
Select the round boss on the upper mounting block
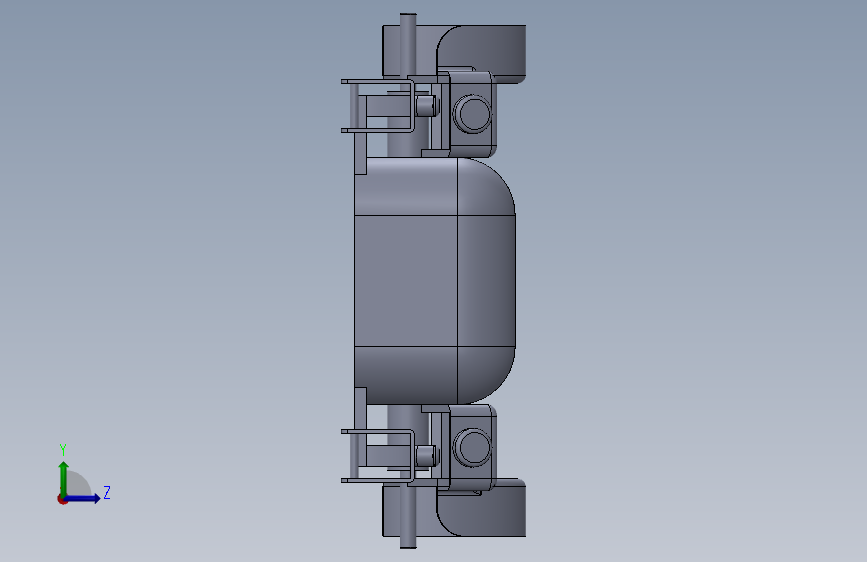pyautogui.click(x=472, y=113)
